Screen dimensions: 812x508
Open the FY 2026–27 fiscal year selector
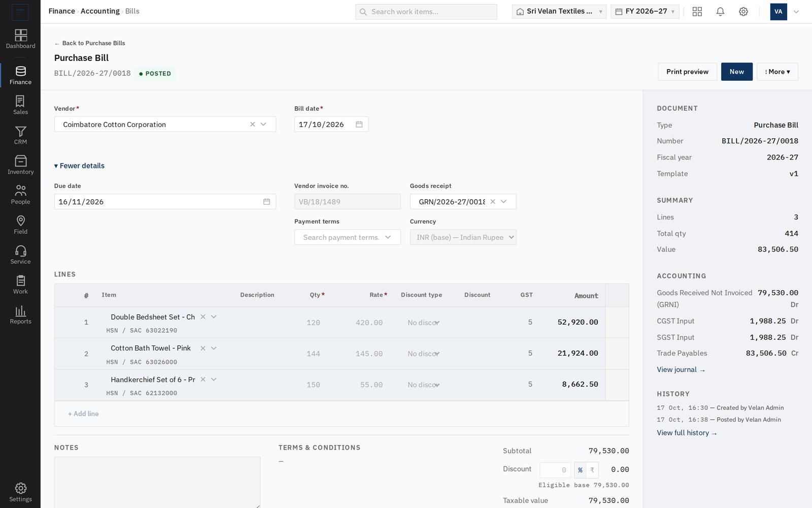[645, 12]
